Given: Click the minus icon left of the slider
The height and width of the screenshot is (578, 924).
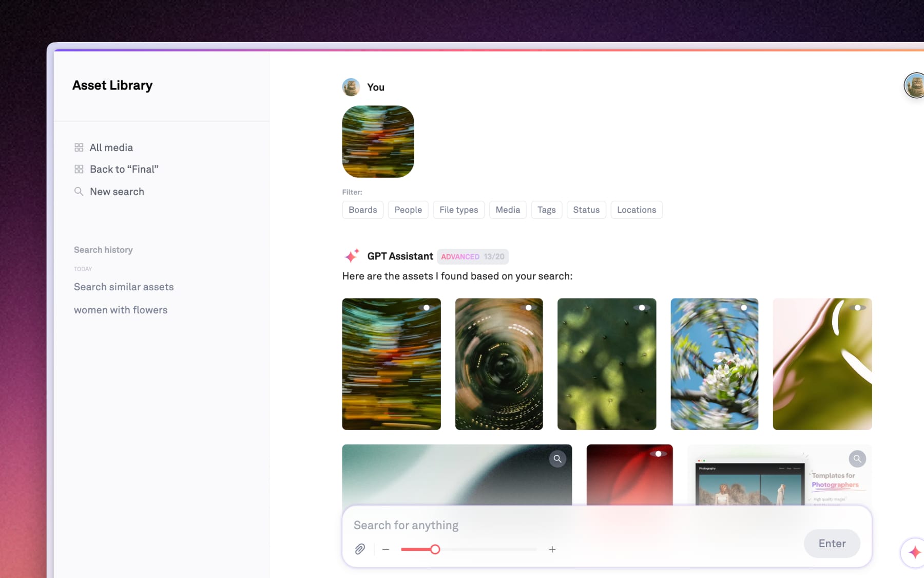Looking at the screenshot, I should point(386,549).
